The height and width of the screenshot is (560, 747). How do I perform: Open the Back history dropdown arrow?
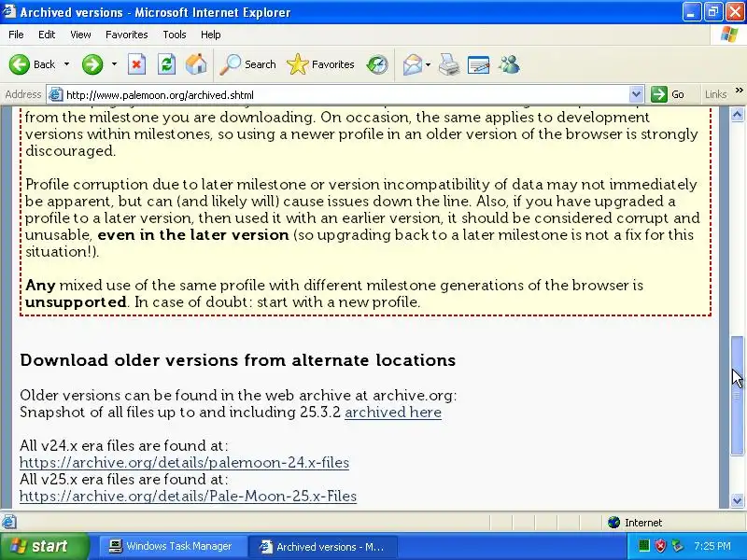[x=66, y=64]
